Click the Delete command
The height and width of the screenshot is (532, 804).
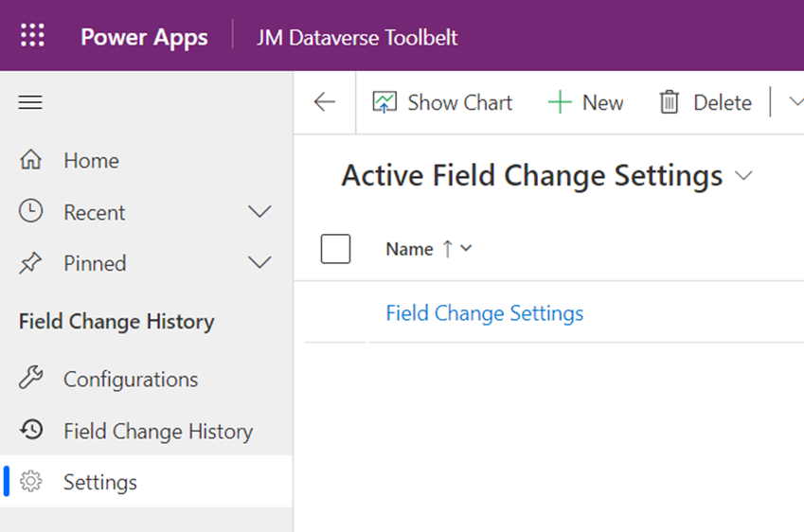click(706, 102)
